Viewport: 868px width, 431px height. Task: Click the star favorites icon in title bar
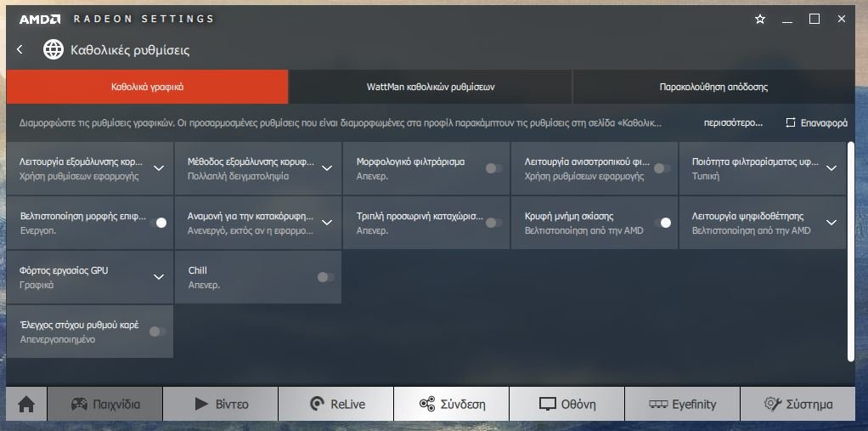[x=760, y=20]
